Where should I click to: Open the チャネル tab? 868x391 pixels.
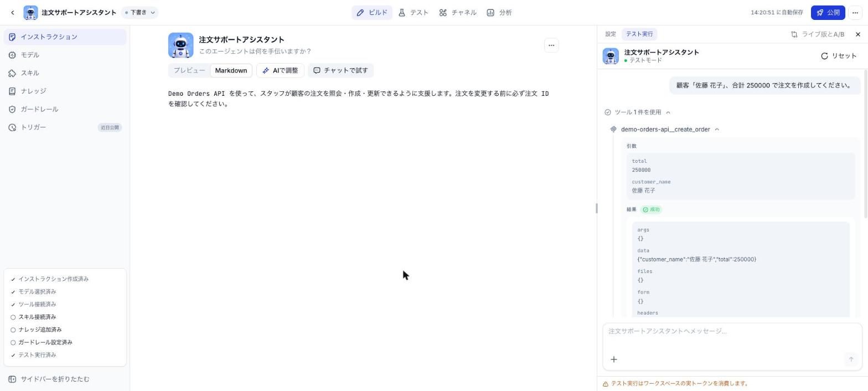coord(458,12)
